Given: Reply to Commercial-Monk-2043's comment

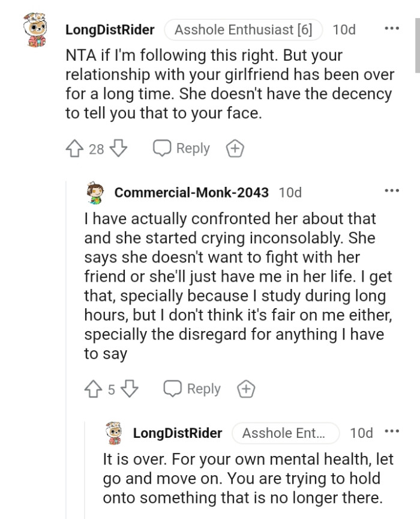Looking at the screenshot, I should tap(192, 389).
